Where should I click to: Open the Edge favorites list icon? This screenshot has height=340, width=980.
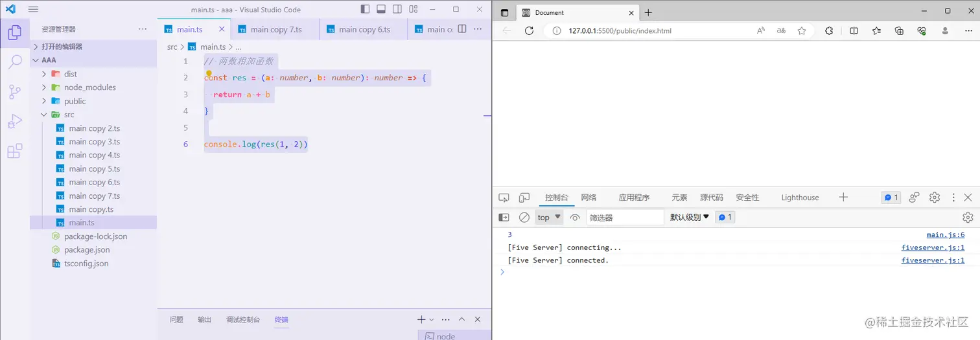pos(877,30)
